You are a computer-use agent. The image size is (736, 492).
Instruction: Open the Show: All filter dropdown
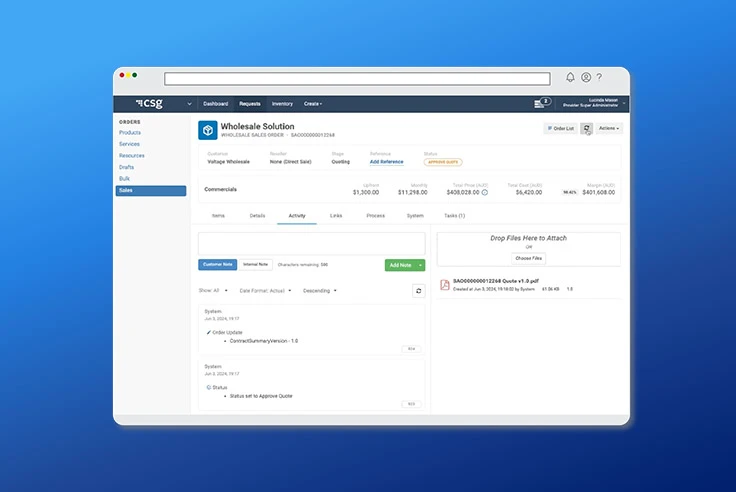pyautogui.click(x=213, y=291)
